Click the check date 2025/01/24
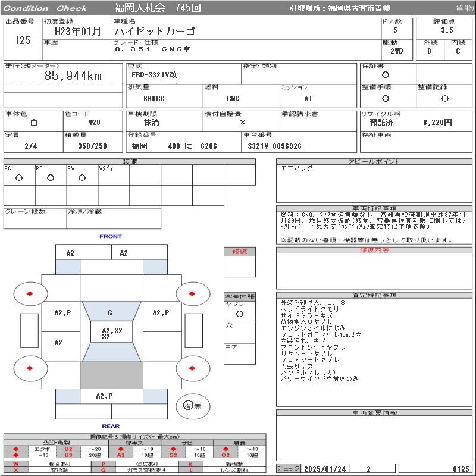The height and width of the screenshot is (476, 476). coord(325,469)
